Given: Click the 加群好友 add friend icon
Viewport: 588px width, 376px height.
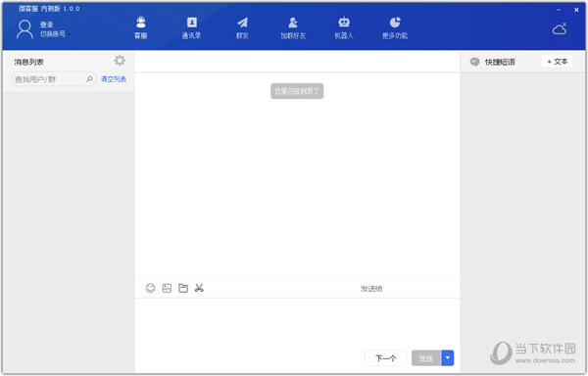Looking at the screenshot, I should coord(293,23).
